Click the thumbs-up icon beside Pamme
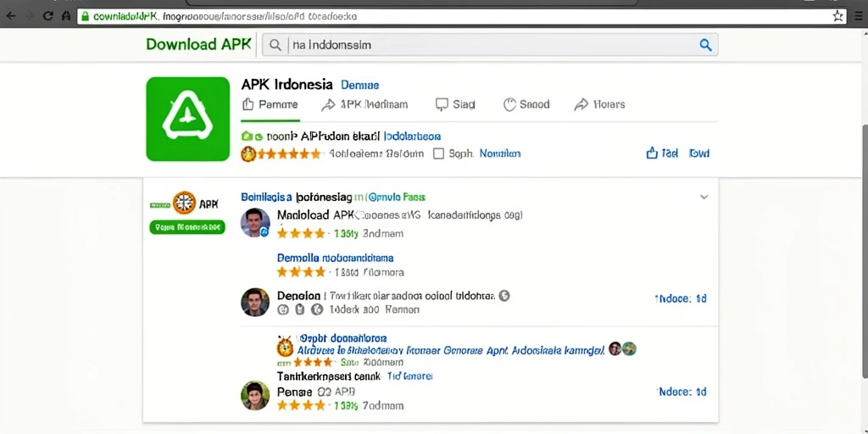This screenshot has width=868, height=434. pos(248,104)
